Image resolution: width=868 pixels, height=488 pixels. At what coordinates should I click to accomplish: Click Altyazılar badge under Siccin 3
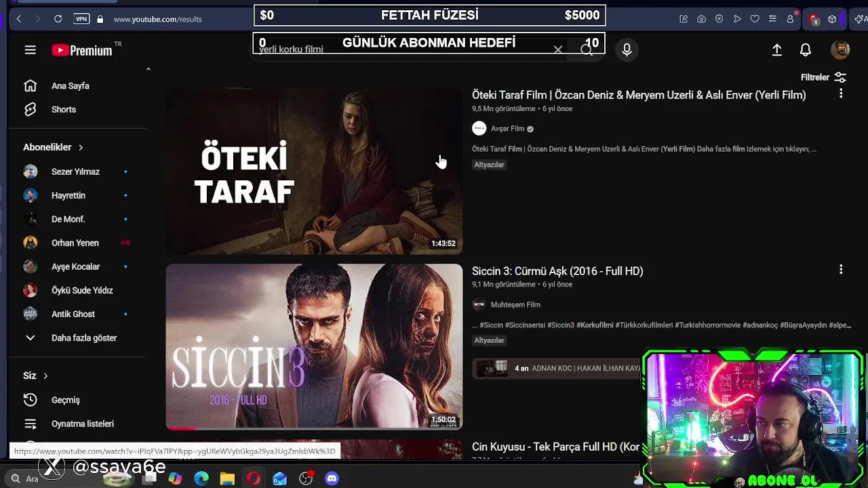point(489,340)
